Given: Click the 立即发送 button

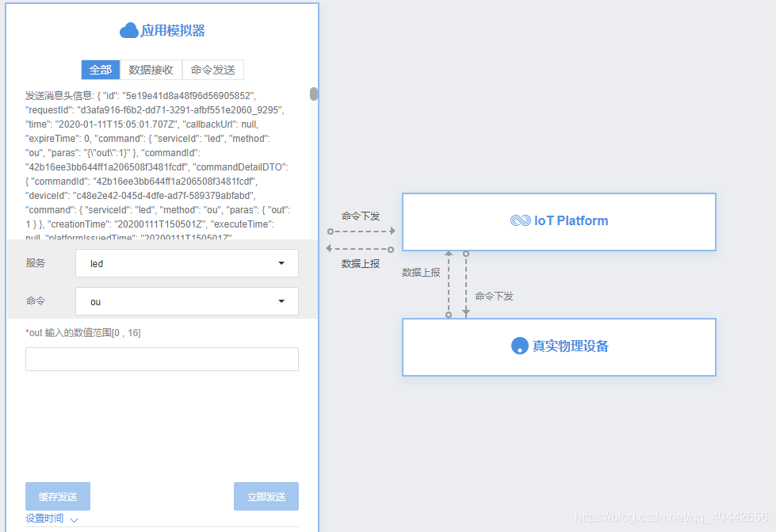Looking at the screenshot, I should pyautogui.click(x=266, y=496).
